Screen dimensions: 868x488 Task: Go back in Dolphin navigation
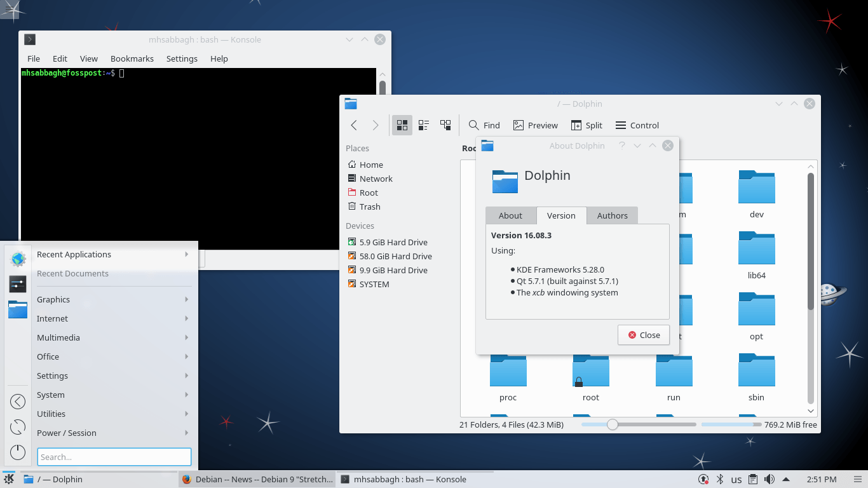354,125
